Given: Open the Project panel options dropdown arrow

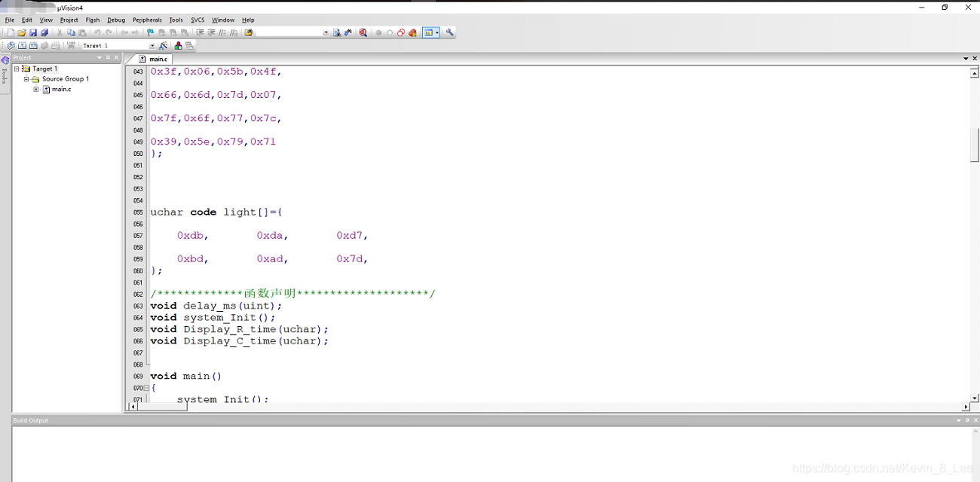Looking at the screenshot, I should click(99, 57).
